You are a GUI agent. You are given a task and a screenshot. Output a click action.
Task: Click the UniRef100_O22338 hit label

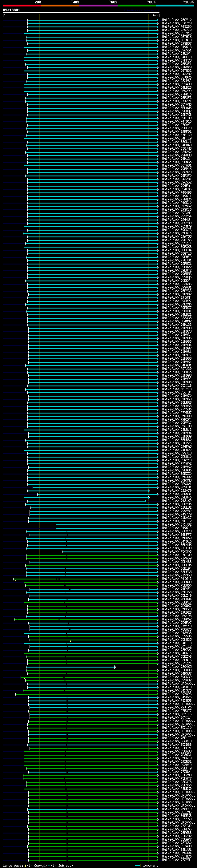point(177,318)
